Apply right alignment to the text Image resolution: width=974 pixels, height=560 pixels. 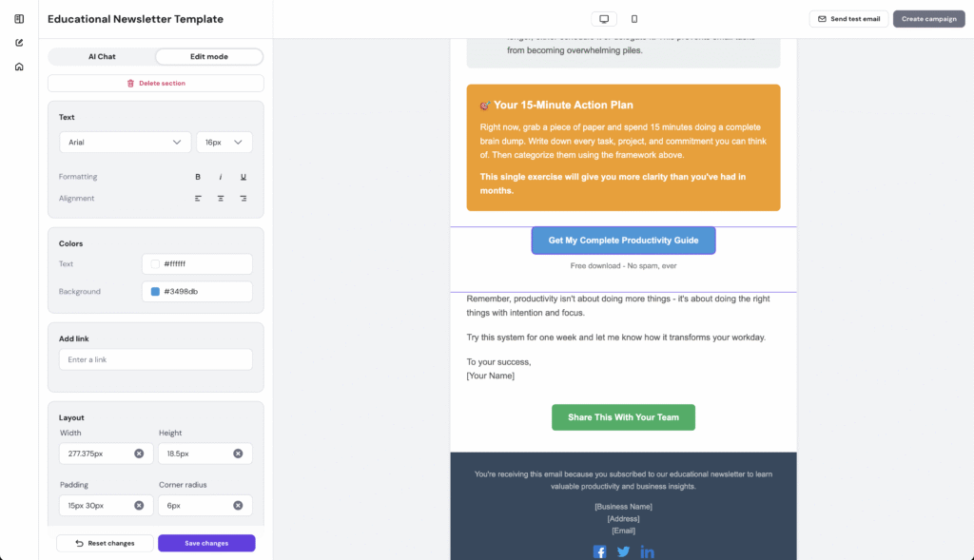click(x=243, y=198)
